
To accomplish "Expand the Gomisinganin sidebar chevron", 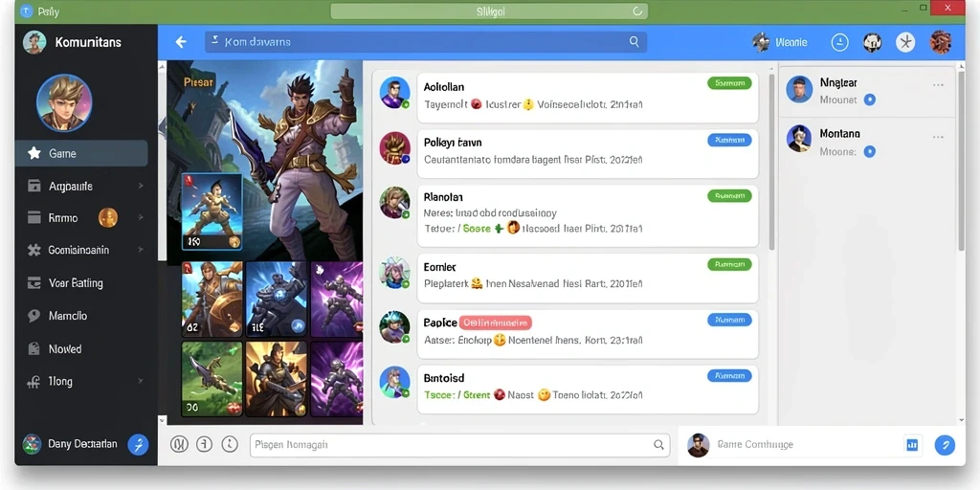I will (x=141, y=250).
